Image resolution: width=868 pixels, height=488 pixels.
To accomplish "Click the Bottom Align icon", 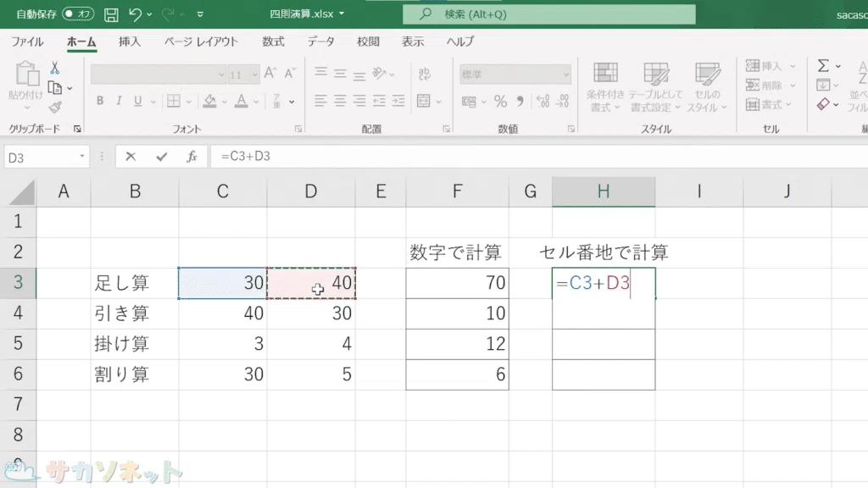I will coord(359,75).
